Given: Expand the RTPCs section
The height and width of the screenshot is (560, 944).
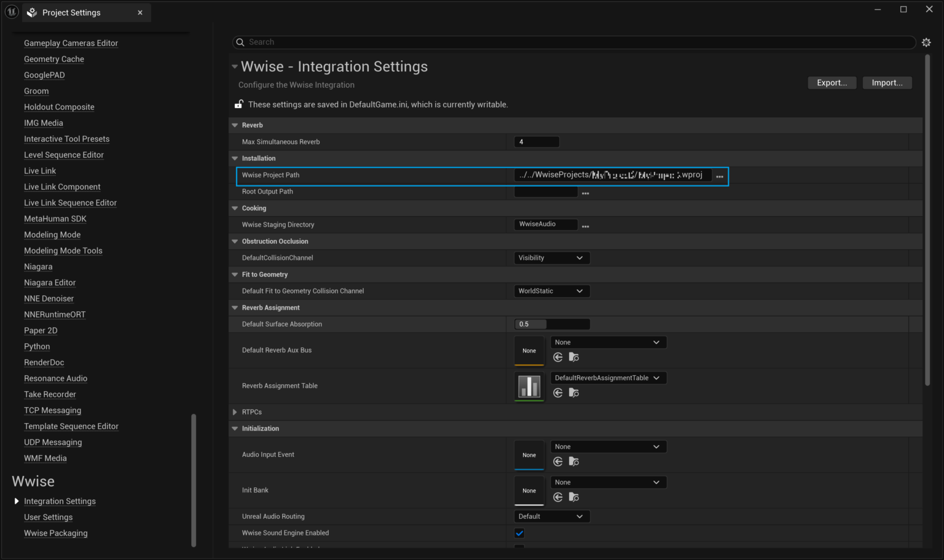Looking at the screenshot, I should pos(234,412).
